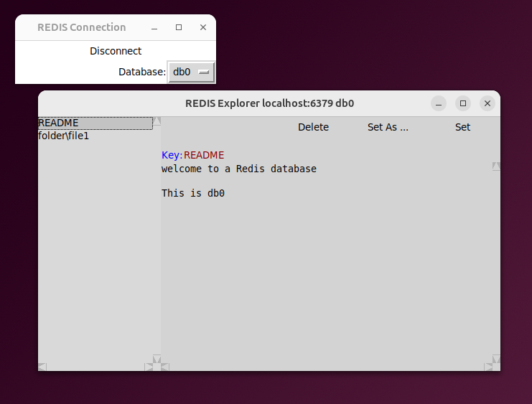The width and height of the screenshot is (532, 404).
Task: Click the Disconnect button
Action: tap(116, 51)
